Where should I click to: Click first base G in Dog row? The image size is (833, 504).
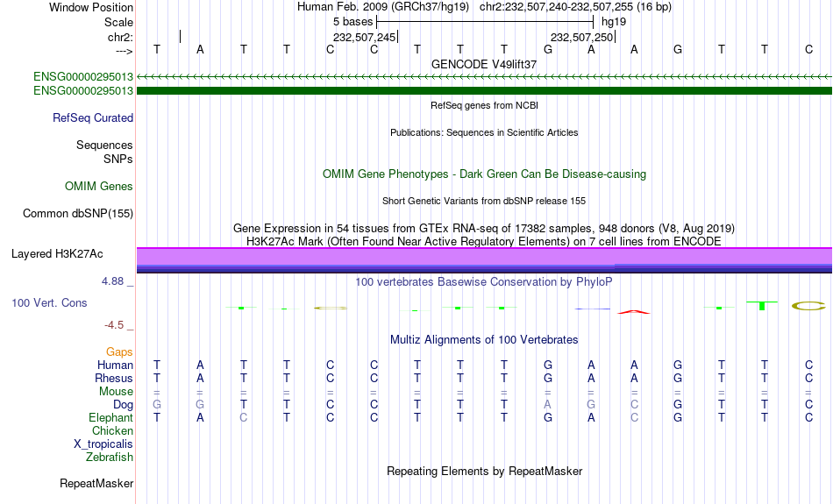tap(157, 405)
